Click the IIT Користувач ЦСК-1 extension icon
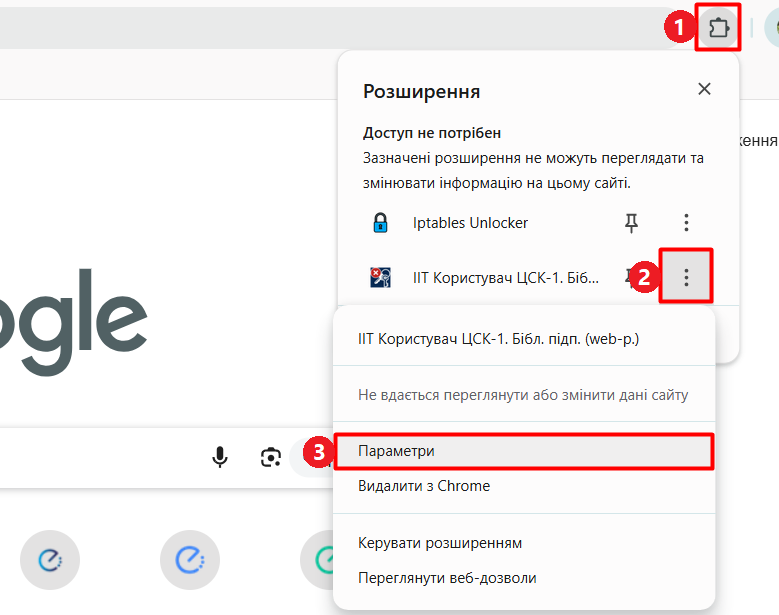 pos(380,277)
